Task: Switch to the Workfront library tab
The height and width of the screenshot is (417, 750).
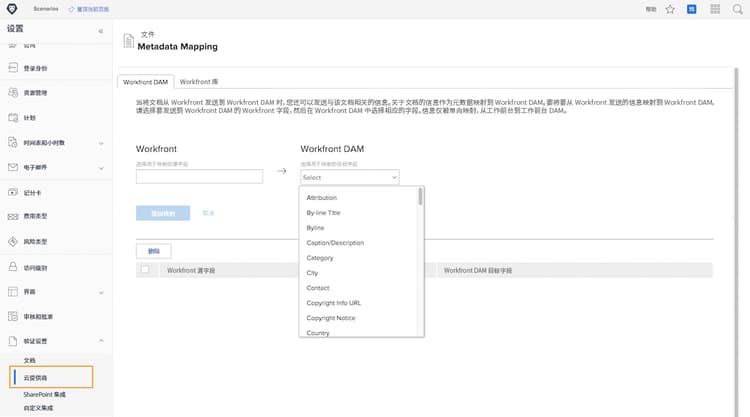Action: point(199,82)
